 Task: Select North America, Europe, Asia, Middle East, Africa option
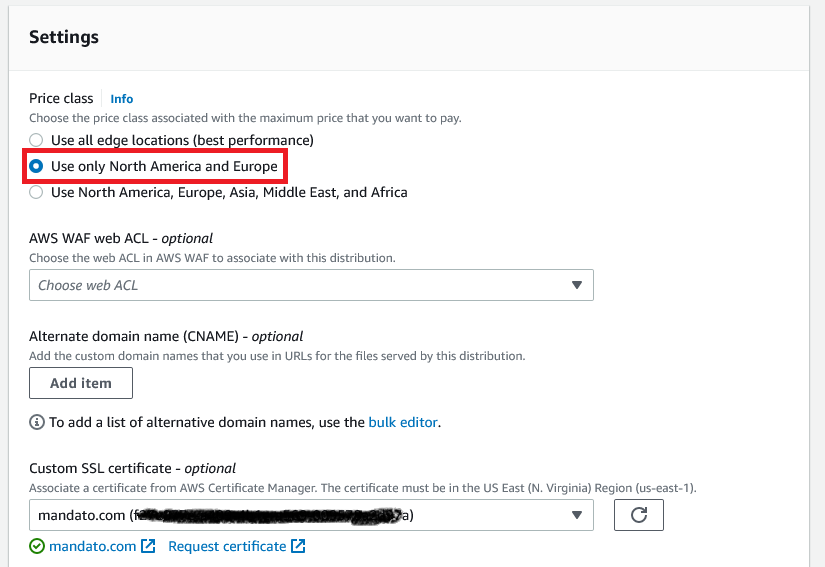[36, 193]
